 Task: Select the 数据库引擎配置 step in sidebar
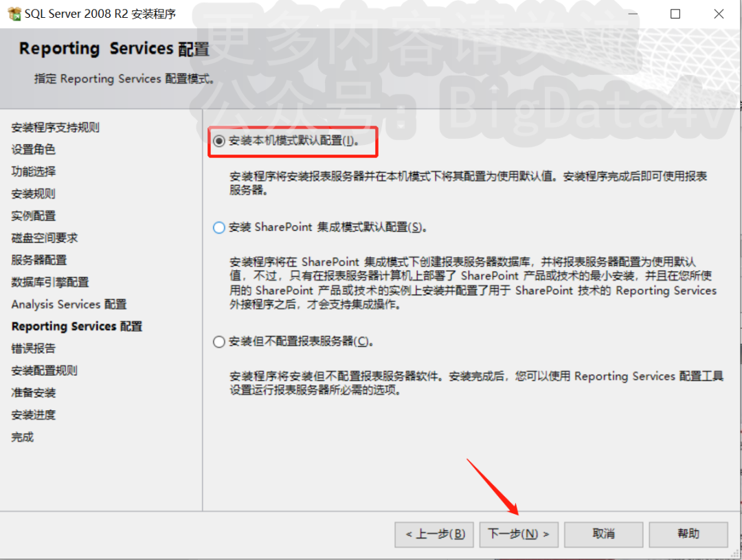click(x=50, y=282)
